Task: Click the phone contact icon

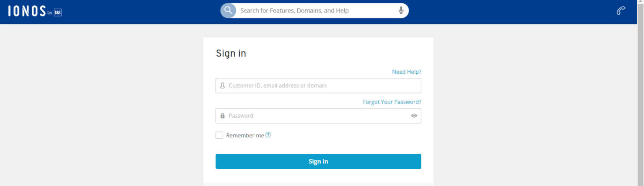Action: click(x=621, y=11)
